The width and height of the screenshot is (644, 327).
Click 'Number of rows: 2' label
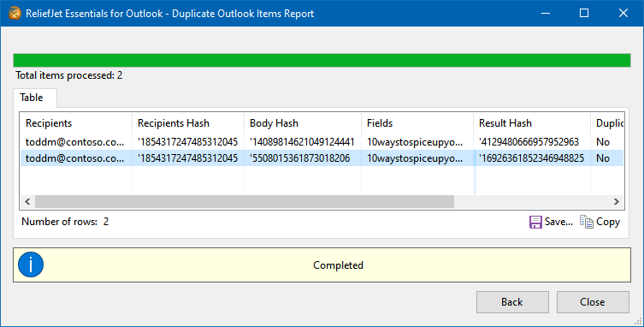(x=65, y=222)
